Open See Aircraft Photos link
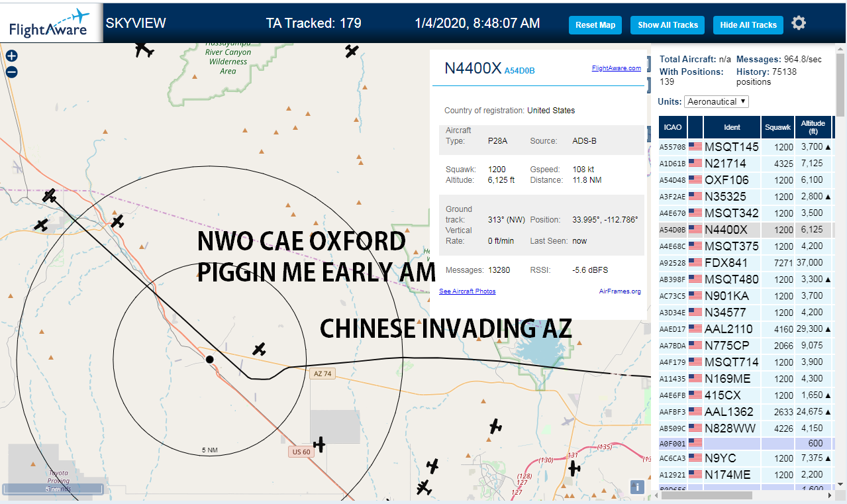This screenshot has width=847, height=504. coord(467,291)
